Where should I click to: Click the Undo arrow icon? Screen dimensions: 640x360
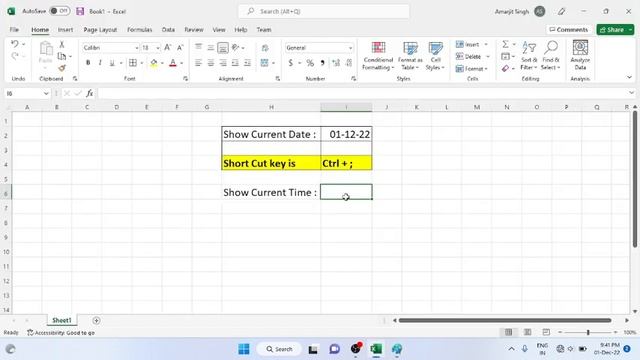pos(15,44)
